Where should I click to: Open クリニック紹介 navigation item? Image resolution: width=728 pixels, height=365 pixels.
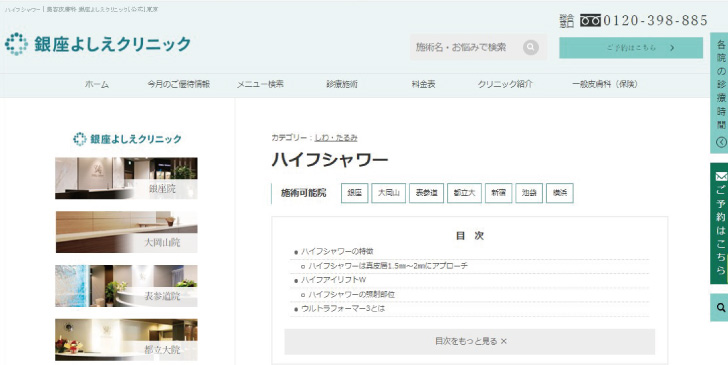(505, 85)
